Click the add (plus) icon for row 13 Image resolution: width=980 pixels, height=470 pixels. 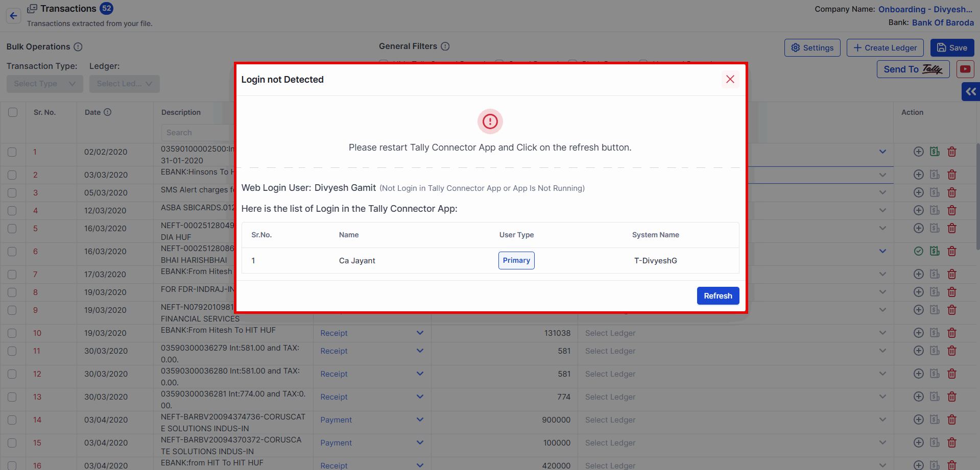pos(918,397)
